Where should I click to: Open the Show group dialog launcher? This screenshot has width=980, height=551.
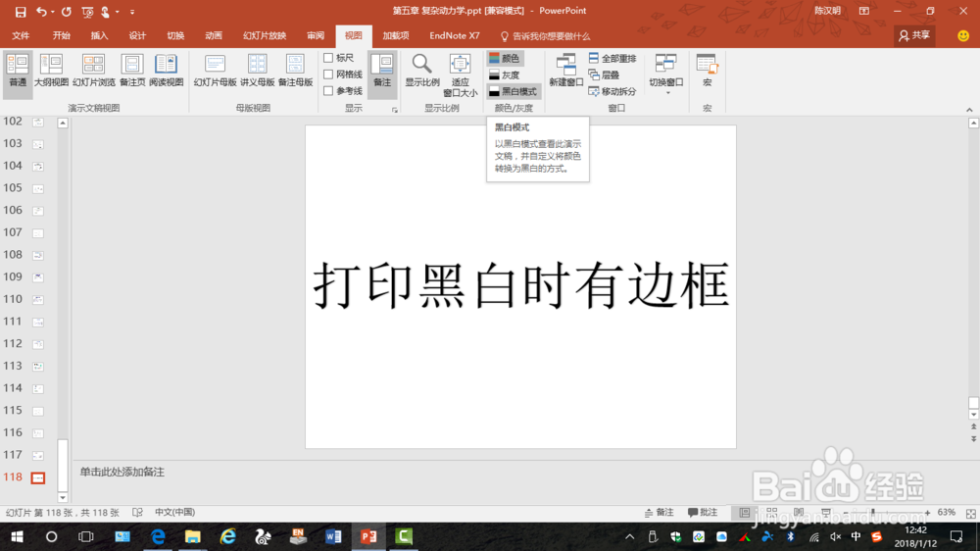pyautogui.click(x=394, y=110)
